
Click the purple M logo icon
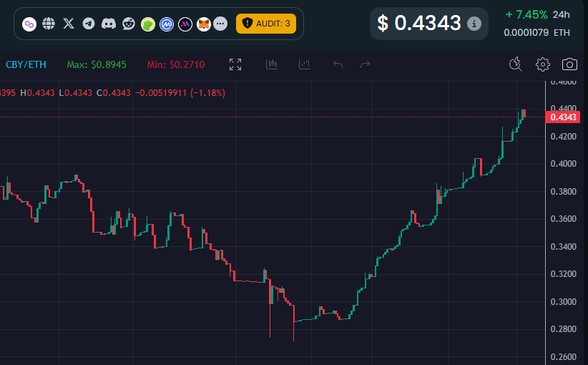[185, 24]
